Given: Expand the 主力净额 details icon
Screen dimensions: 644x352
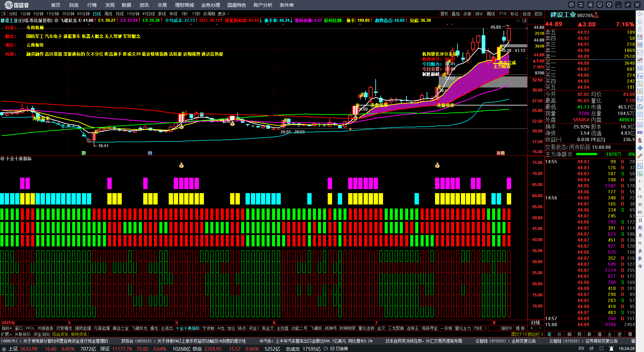Looking at the screenshot, I should click(x=570, y=154).
